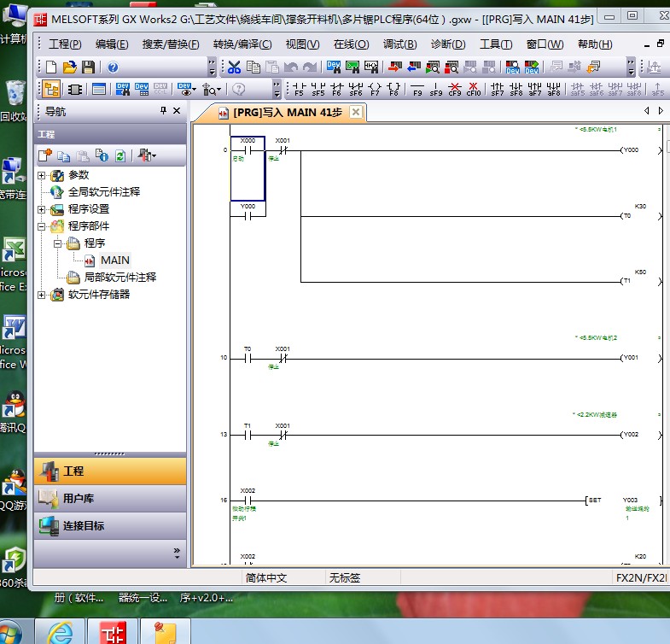670x644 pixels.
Task: Close the [PRG]写入 MAIN tab
Action: pos(356,112)
